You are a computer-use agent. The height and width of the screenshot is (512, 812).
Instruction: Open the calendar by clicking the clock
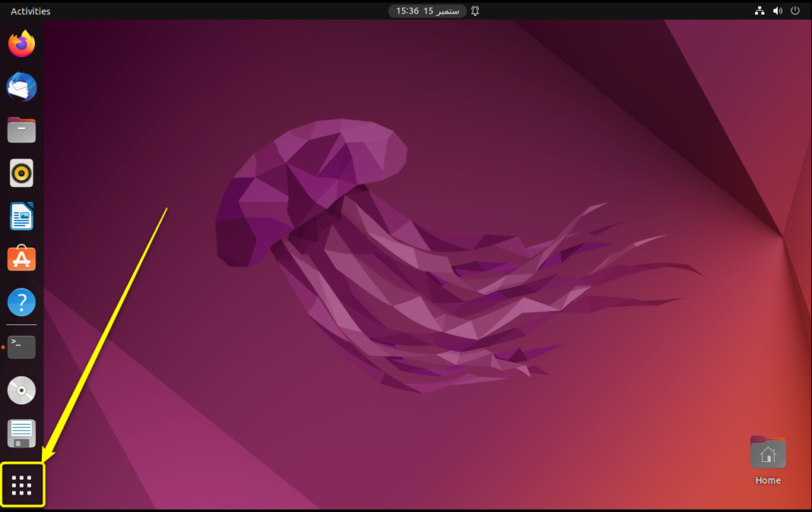point(427,10)
